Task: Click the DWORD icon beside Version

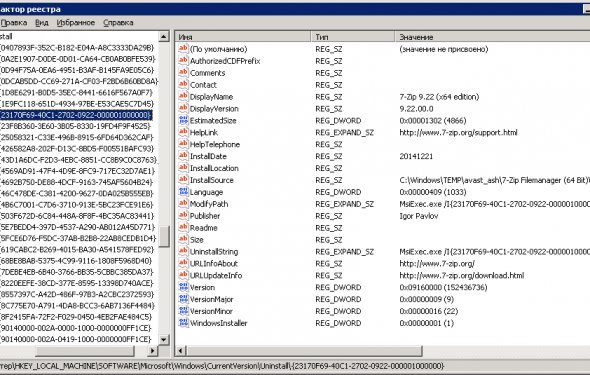Action: point(183,287)
